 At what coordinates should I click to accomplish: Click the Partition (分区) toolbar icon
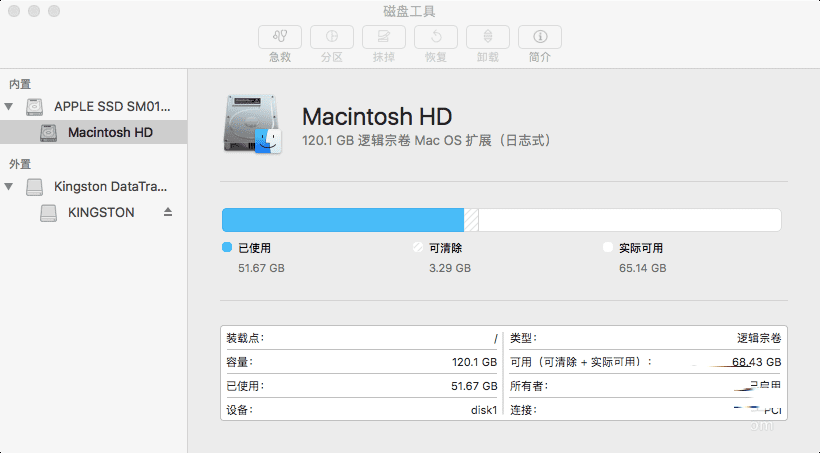pyautogui.click(x=332, y=37)
